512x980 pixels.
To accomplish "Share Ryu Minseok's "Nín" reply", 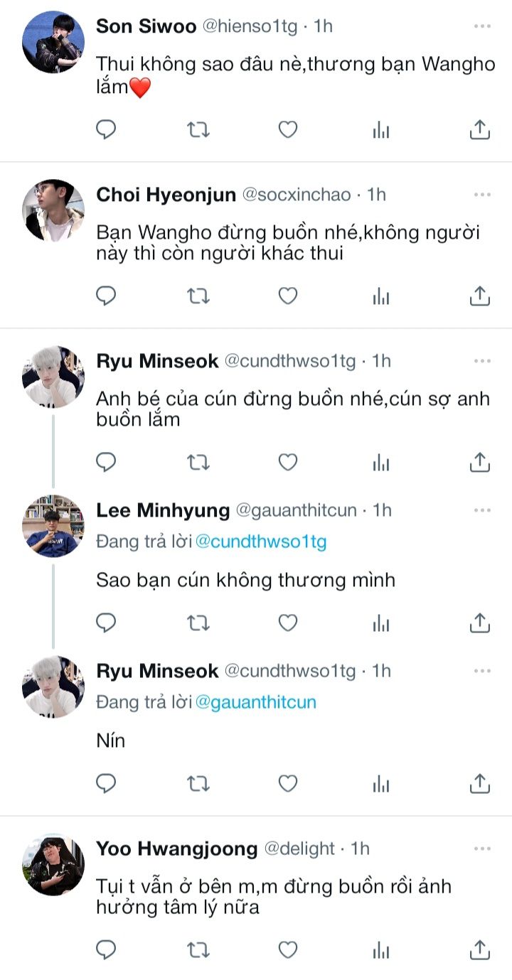I will tap(480, 783).
